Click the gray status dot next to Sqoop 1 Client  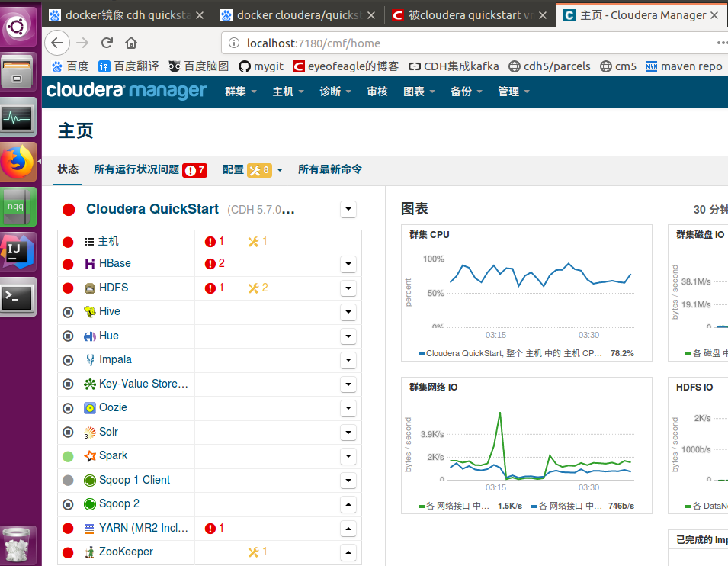pos(68,480)
